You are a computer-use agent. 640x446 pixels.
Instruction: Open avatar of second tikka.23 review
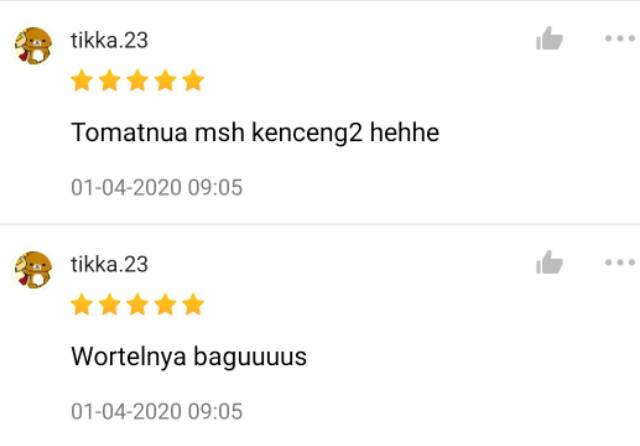click(x=33, y=270)
